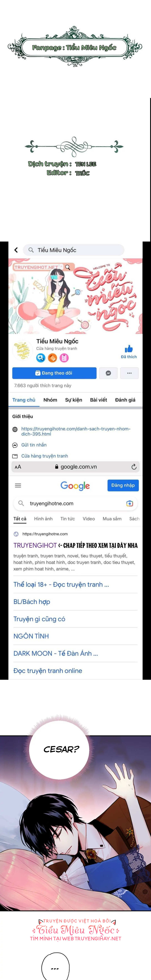This screenshot has height=980, width=151.
Task: Click the Đã thích thumbs-up icon
Action: click(129, 349)
